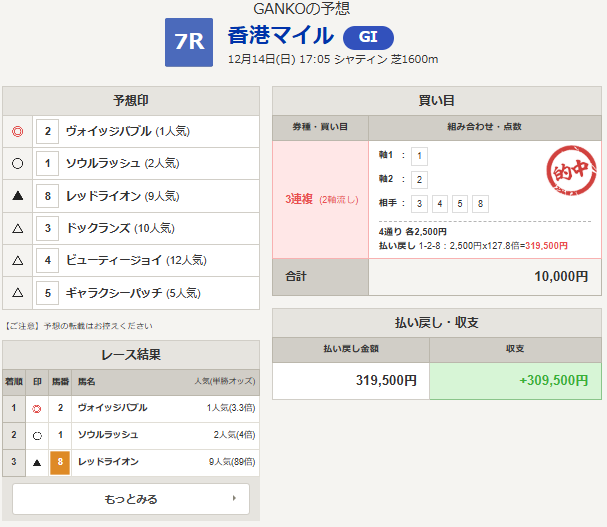Click the race date 12月14日(日) 17:05 line
The width and height of the screenshot is (607, 527).
point(333,59)
